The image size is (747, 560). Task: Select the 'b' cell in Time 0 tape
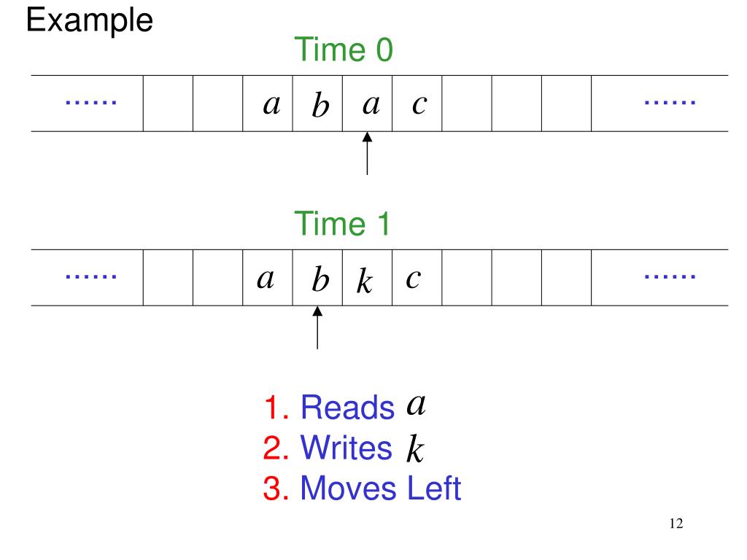(318, 104)
